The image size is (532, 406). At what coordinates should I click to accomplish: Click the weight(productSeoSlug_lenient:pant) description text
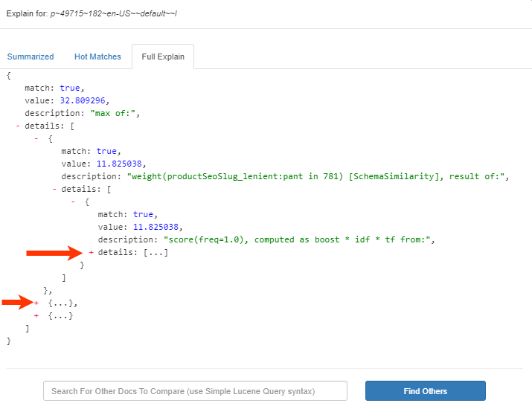click(x=316, y=176)
